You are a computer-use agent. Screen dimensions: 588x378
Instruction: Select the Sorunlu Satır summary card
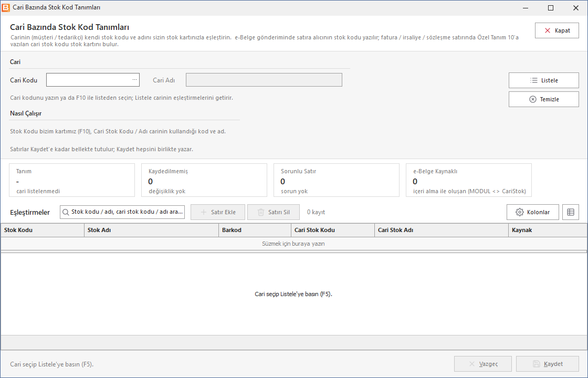tap(337, 180)
